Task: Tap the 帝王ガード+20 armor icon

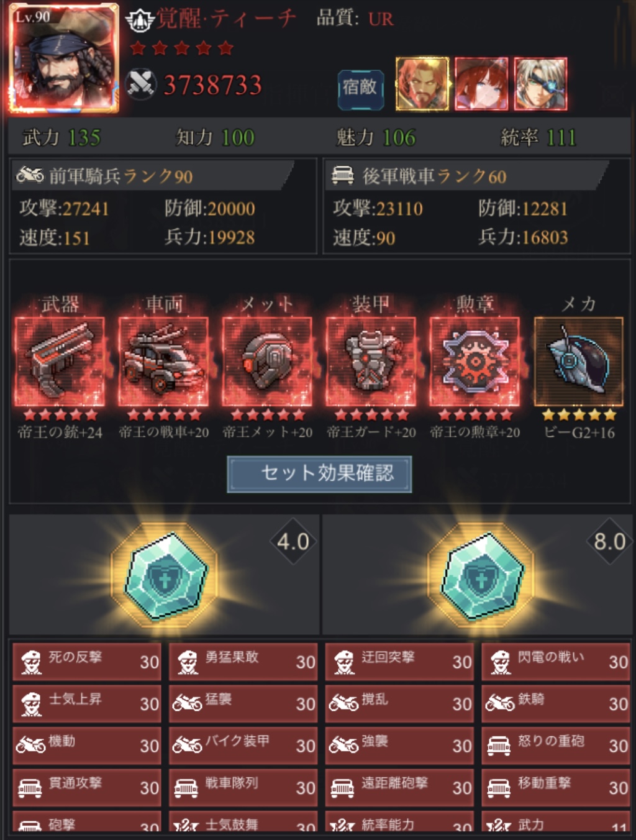Action: coord(371,361)
